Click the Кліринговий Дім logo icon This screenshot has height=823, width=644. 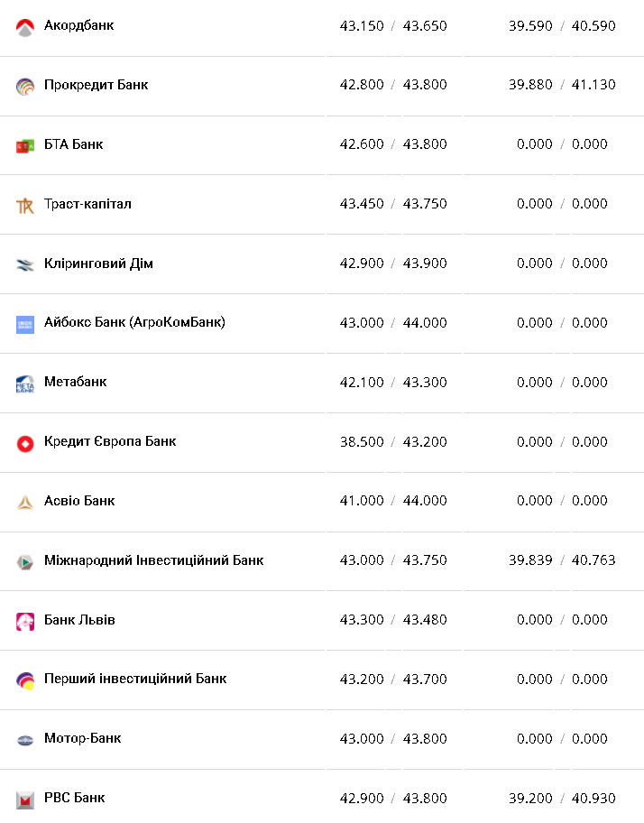(25, 265)
